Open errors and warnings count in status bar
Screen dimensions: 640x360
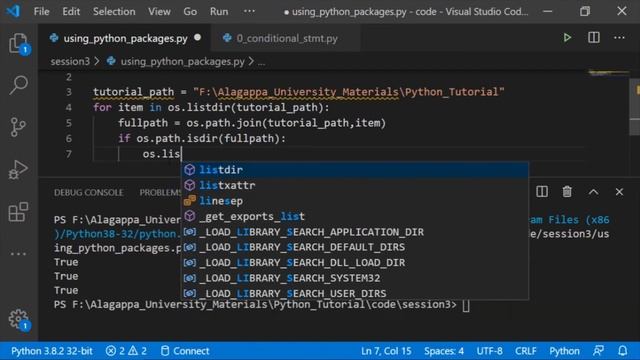coord(126,351)
